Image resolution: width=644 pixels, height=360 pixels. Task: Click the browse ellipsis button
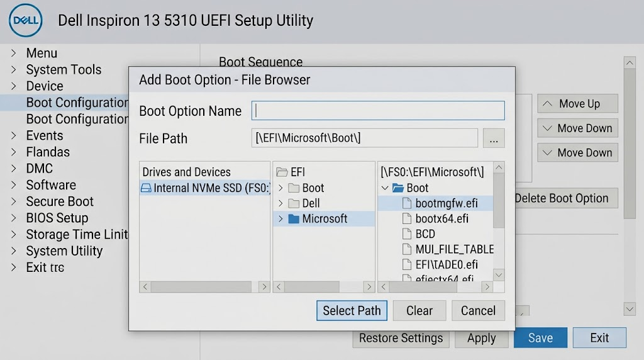click(x=494, y=138)
